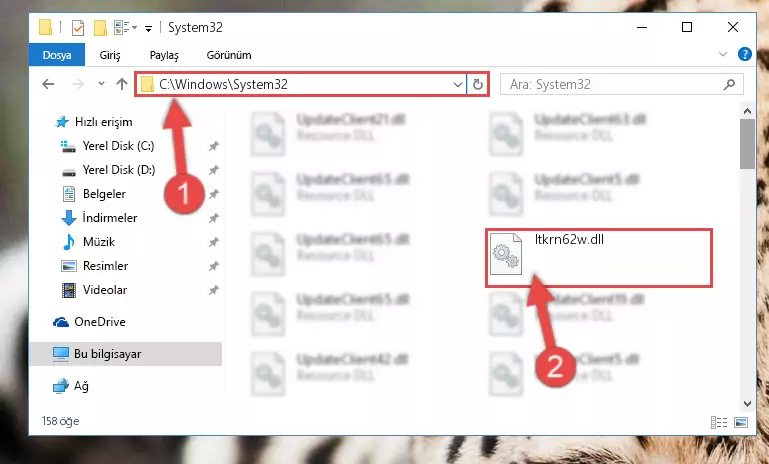Click the back navigation arrow
This screenshot has height=464, width=769.
tap(48, 84)
